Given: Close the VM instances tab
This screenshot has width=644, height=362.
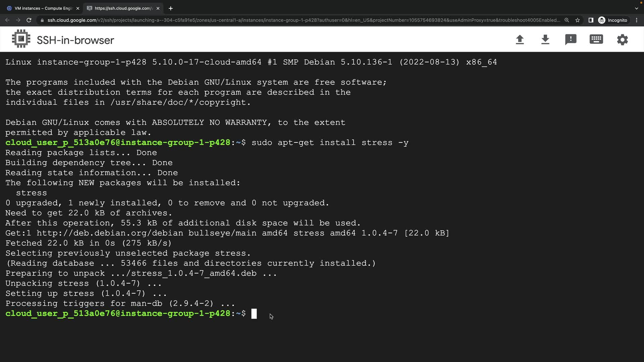Looking at the screenshot, I should (x=78, y=8).
